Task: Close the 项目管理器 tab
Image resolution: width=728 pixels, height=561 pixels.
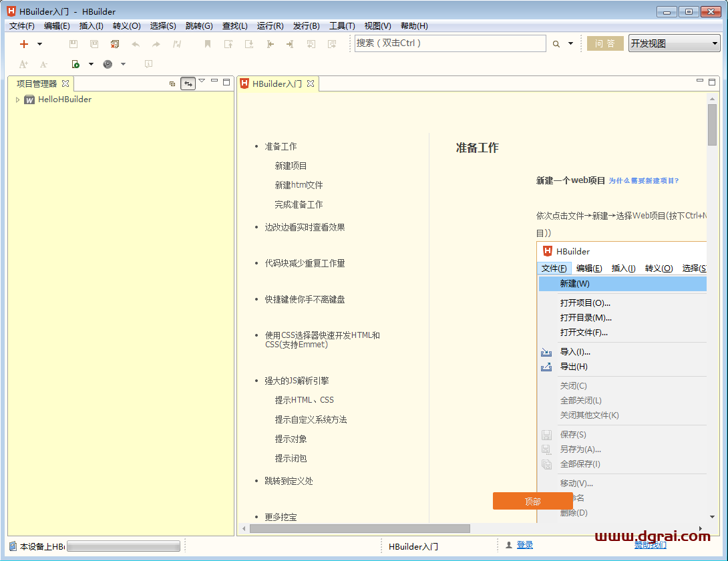Action: coord(65,83)
